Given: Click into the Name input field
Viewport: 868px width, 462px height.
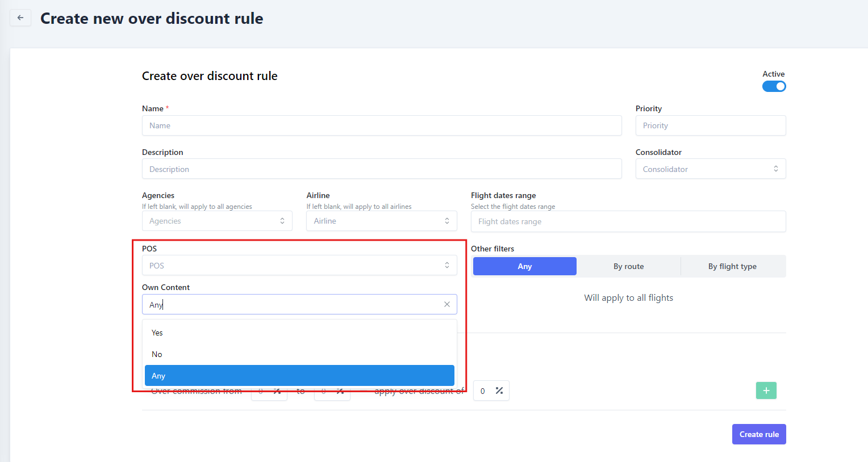Looking at the screenshot, I should pyautogui.click(x=381, y=125).
